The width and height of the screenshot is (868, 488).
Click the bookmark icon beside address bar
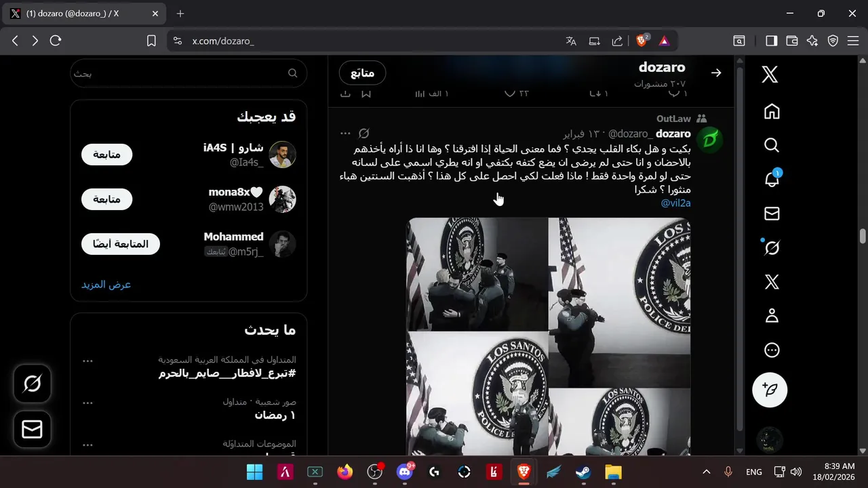click(x=151, y=41)
